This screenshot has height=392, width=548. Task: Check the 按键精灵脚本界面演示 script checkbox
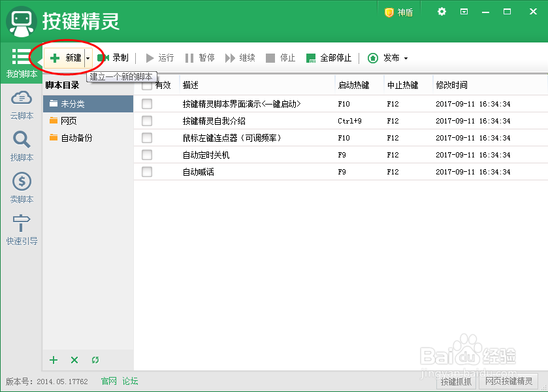[x=147, y=104]
